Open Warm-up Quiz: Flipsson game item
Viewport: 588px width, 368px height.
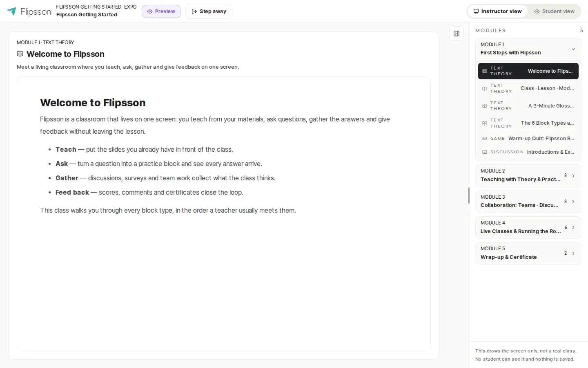(528, 139)
